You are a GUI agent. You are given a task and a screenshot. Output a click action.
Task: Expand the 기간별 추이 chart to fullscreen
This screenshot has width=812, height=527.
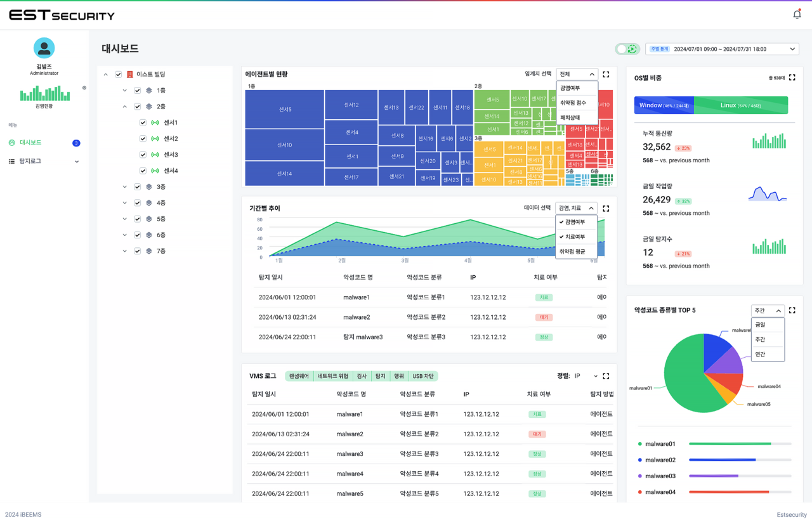[x=606, y=208]
